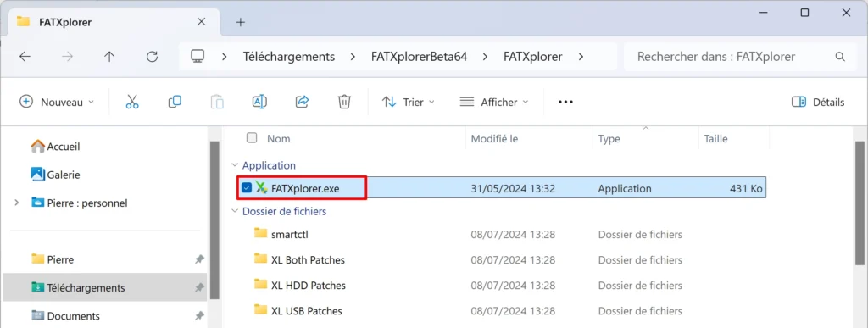Viewport: 868px width, 328px height.
Task: Click the FATXplorer breadcrumb segment
Action: pos(532,57)
